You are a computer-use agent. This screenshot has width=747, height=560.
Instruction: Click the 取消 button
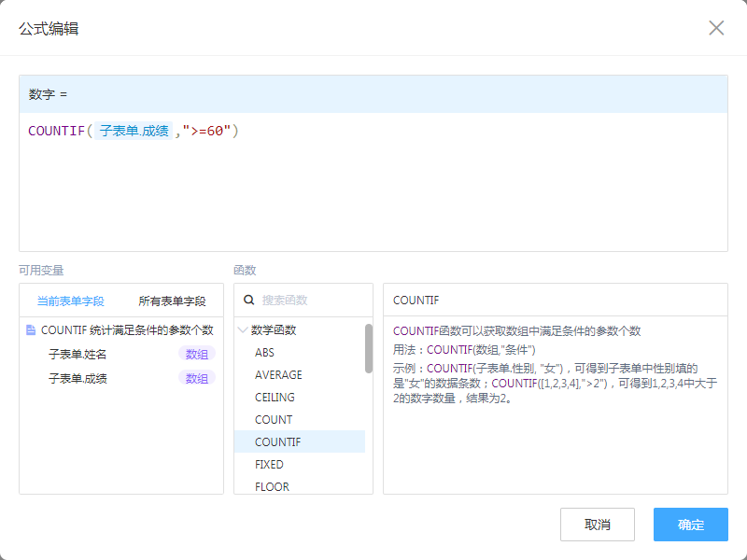coord(597,525)
